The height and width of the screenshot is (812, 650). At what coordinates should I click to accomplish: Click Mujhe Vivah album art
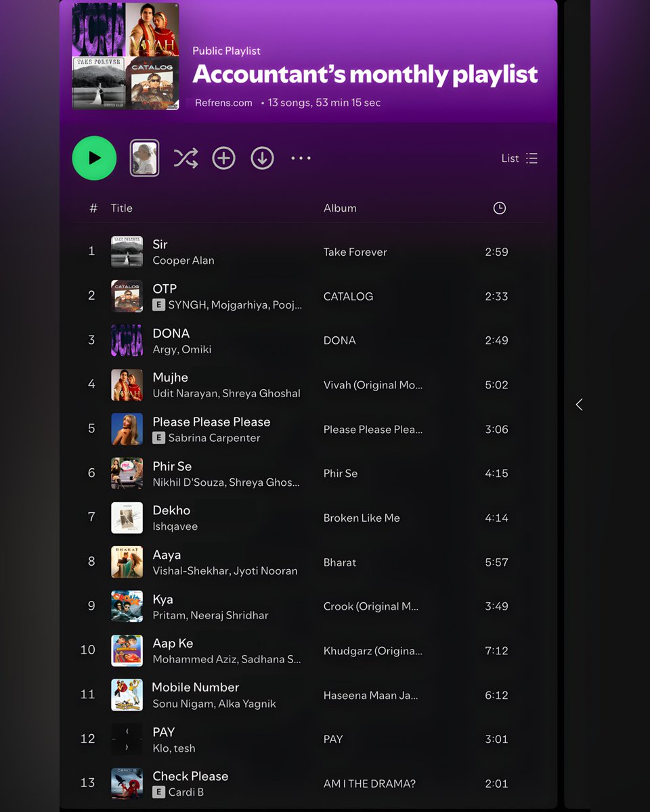coord(127,385)
